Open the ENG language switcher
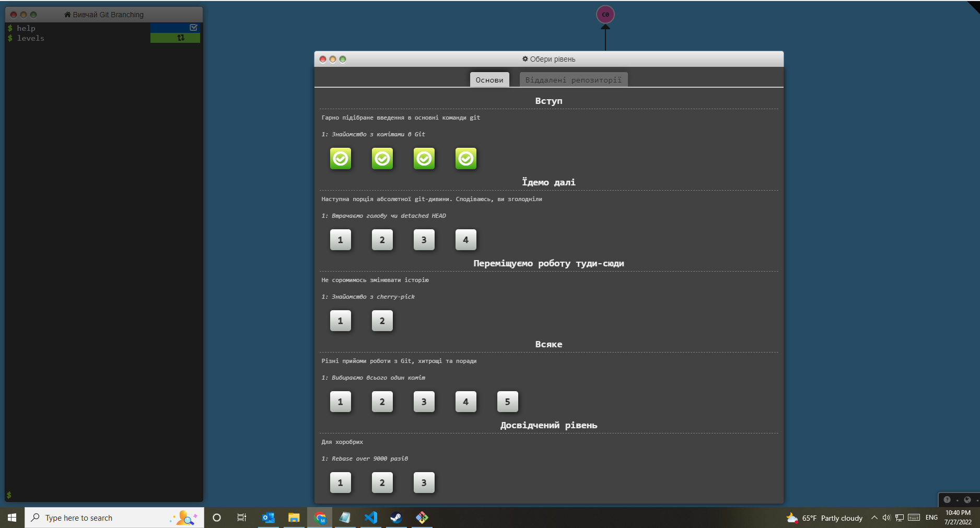 932,518
